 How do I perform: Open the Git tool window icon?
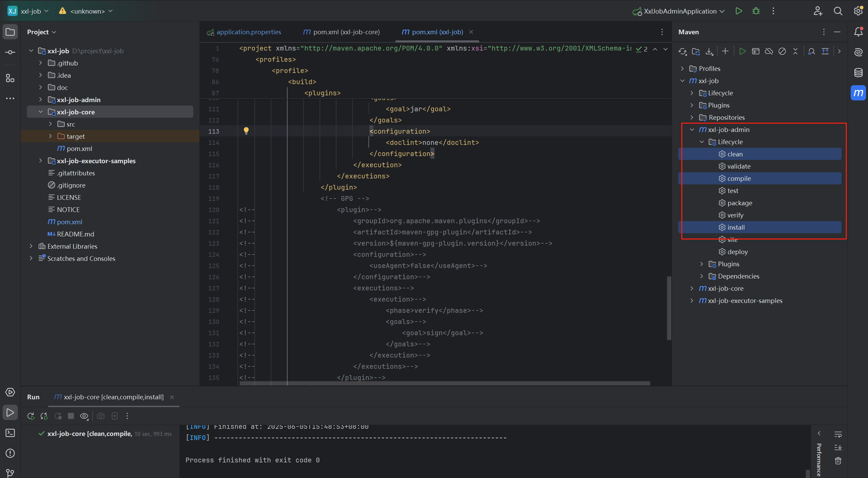click(x=10, y=473)
